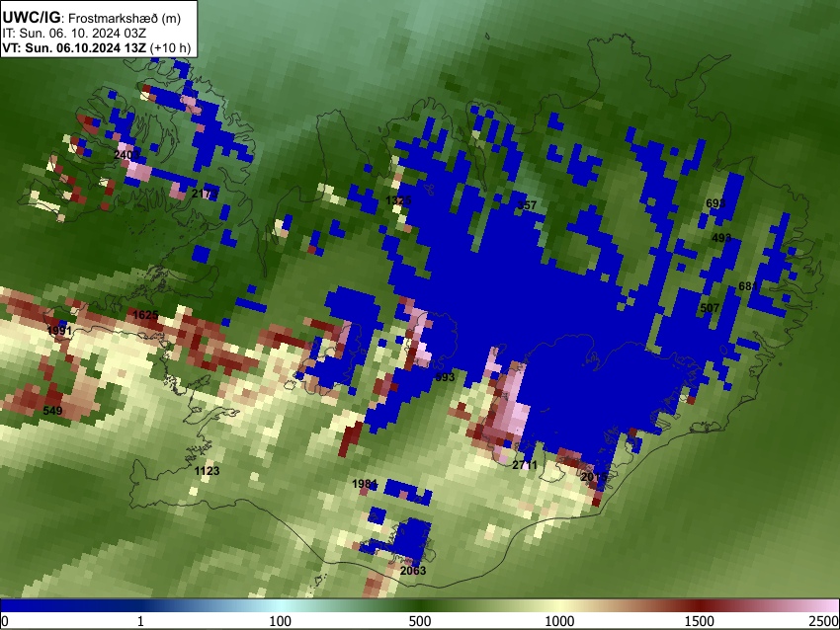
Task: Click the '0' label on the color scale
Action: 5,621
